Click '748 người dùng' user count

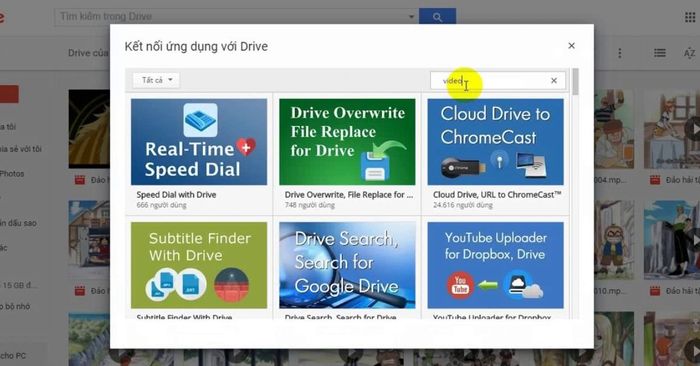coord(310,205)
